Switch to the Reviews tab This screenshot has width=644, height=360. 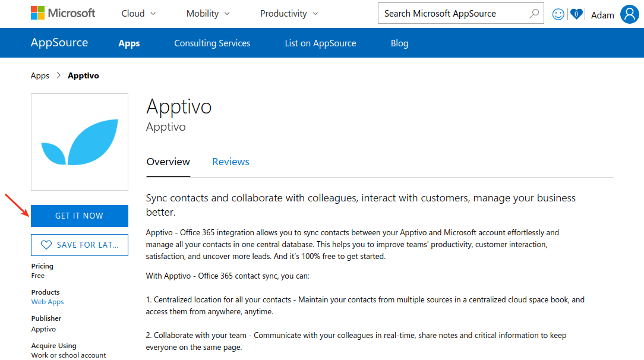231,162
